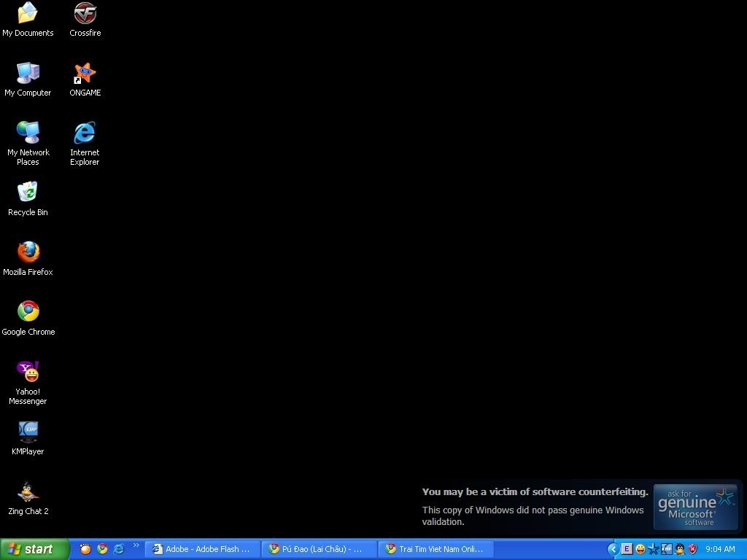Viewport: 747px width, 560px height.
Task: Open Internet Explorer desktop icon
Action: click(x=85, y=144)
